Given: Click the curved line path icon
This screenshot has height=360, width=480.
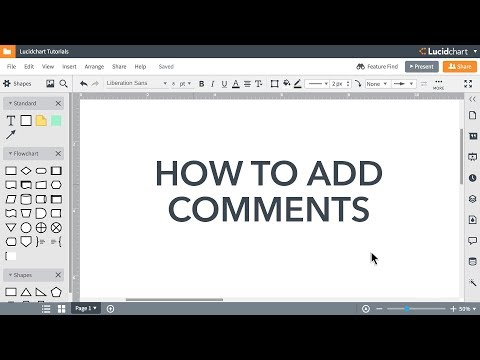Looking at the screenshot, I should (x=358, y=84).
